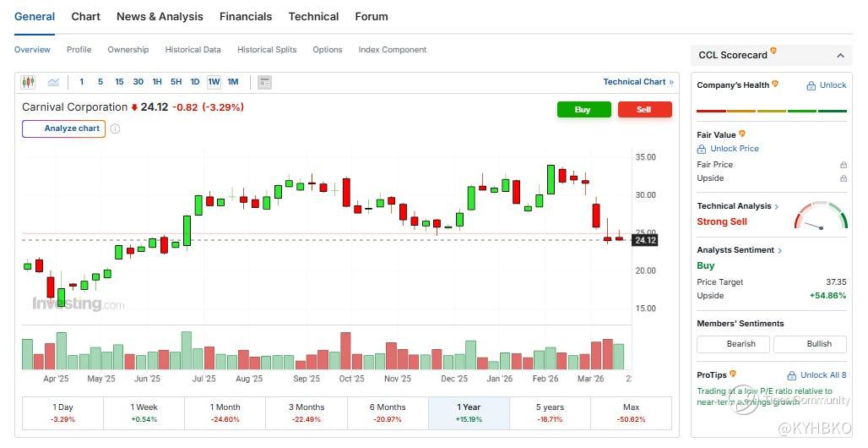
Task: Expand the Technical Analysis section arrow
Action: coord(777,206)
